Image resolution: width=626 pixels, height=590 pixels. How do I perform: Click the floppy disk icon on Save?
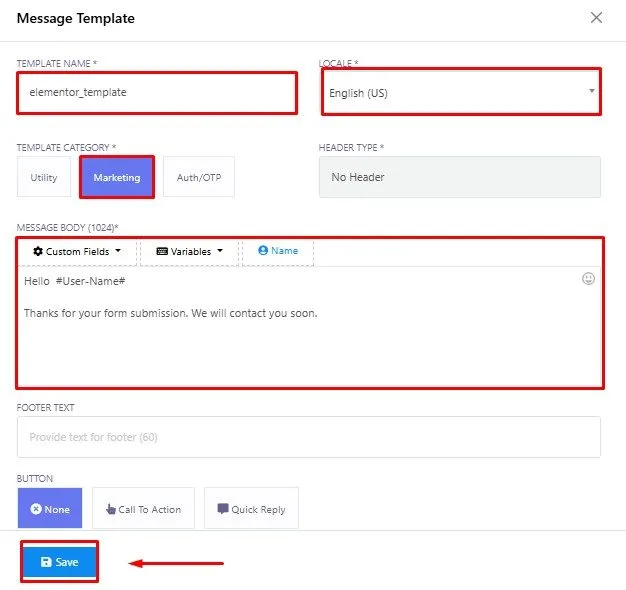click(x=46, y=562)
